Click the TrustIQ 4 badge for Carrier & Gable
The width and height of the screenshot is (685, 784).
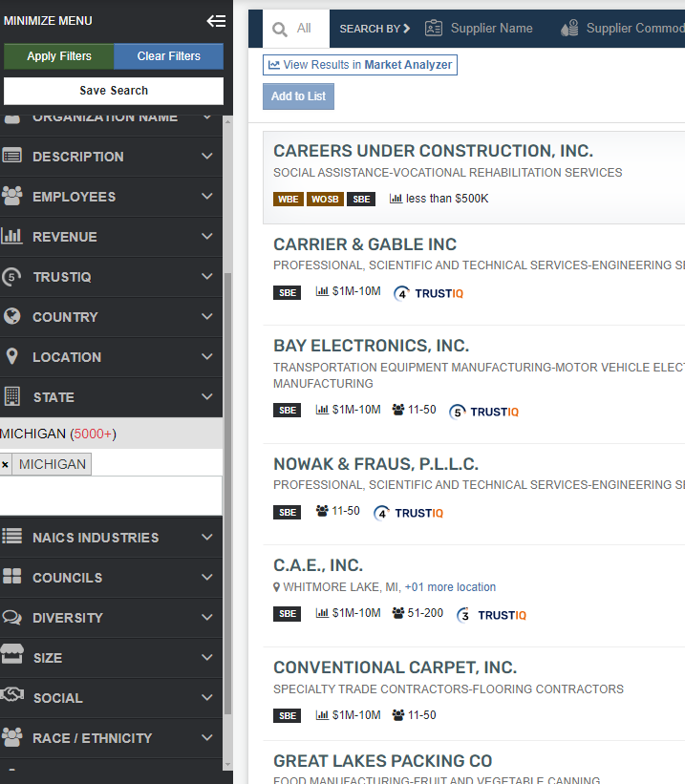pyautogui.click(x=428, y=293)
